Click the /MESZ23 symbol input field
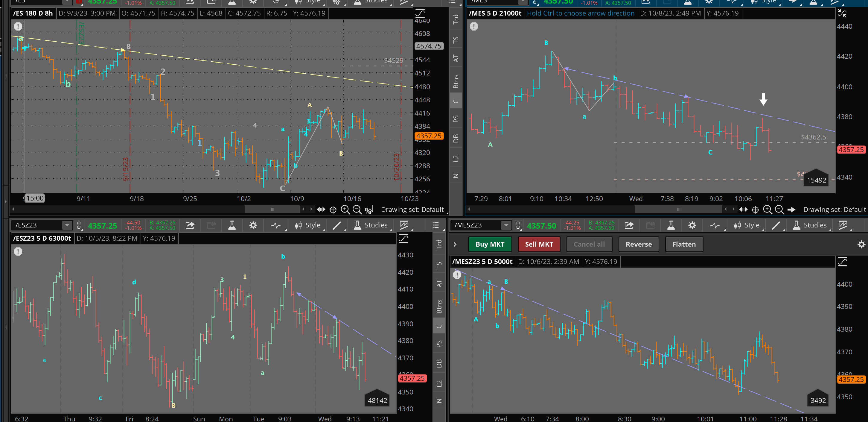Screen dimensions: 868x422 [x=476, y=225]
